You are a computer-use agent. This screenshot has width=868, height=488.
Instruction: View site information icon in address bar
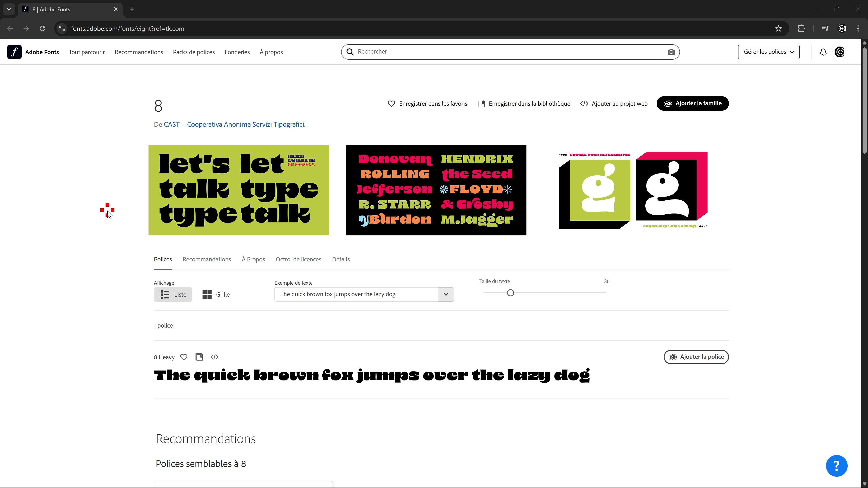(62, 29)
